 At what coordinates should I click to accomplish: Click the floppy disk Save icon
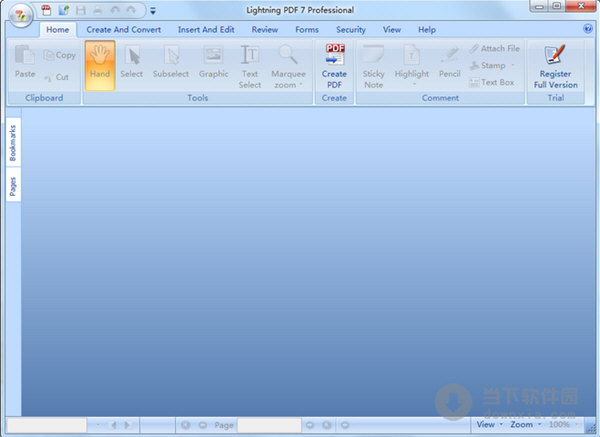(81, 10)
